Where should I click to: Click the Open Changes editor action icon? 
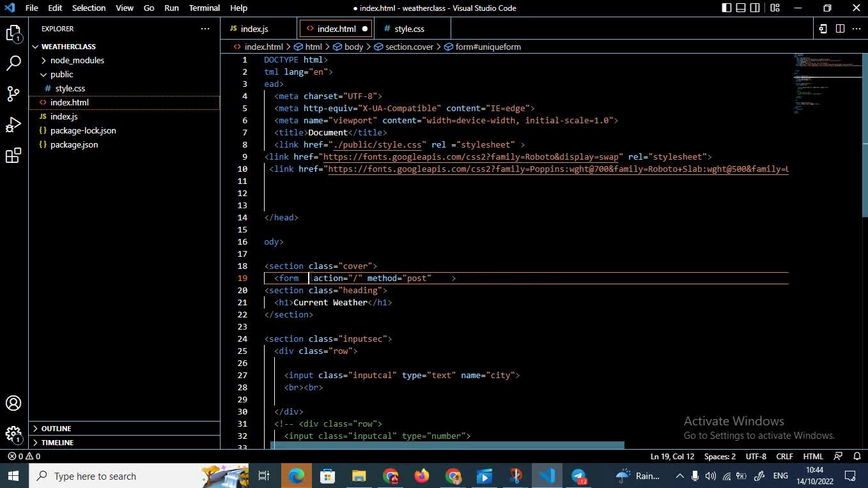[823, 29]
